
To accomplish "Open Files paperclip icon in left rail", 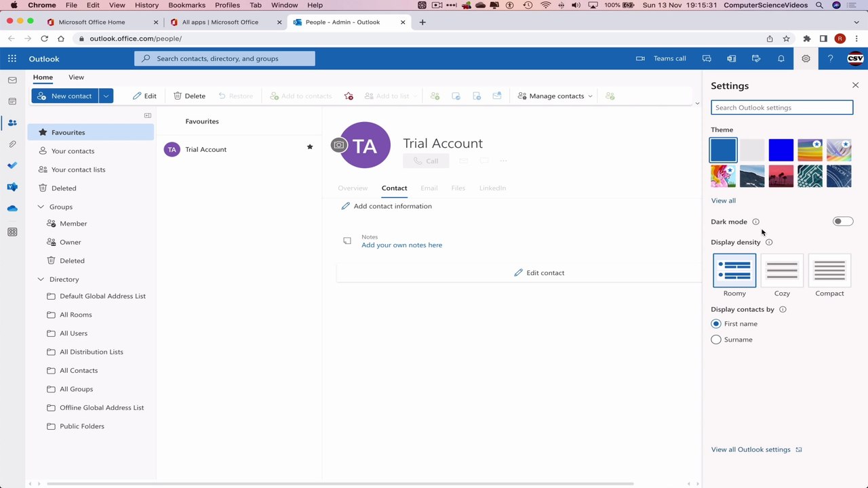I will [x=12, y=144].
